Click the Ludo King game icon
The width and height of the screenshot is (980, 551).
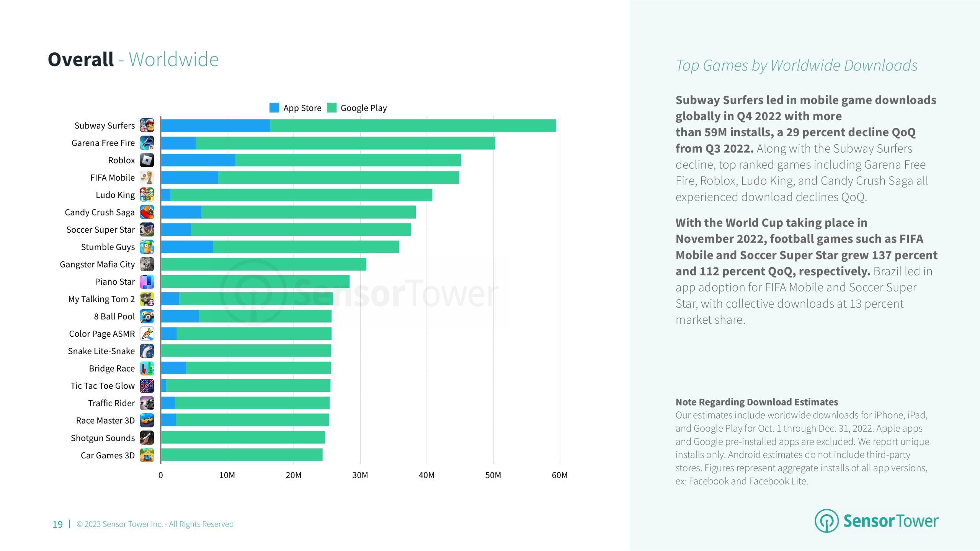click(x=147, y=195)
